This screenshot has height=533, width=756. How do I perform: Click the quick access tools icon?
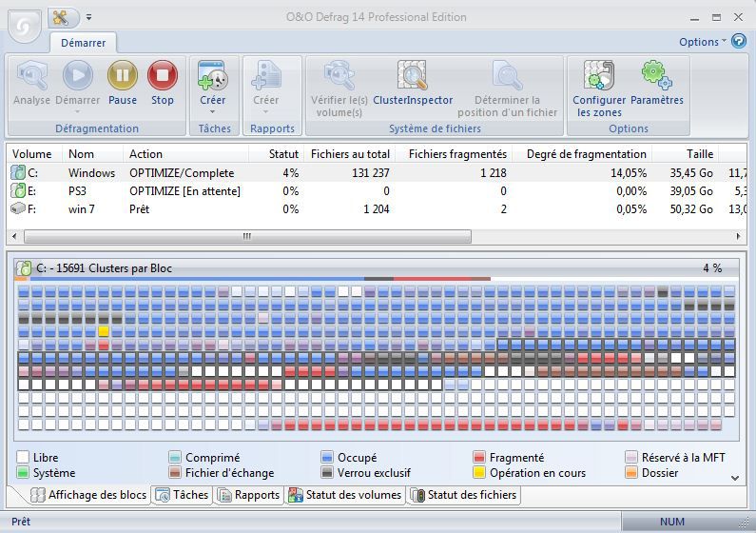pos(60,18)
